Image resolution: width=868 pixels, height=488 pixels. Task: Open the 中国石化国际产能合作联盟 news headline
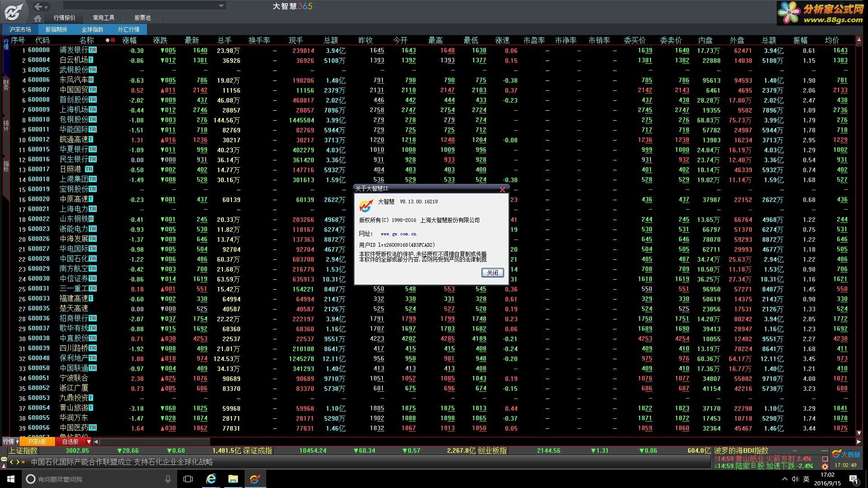(122, 462)
